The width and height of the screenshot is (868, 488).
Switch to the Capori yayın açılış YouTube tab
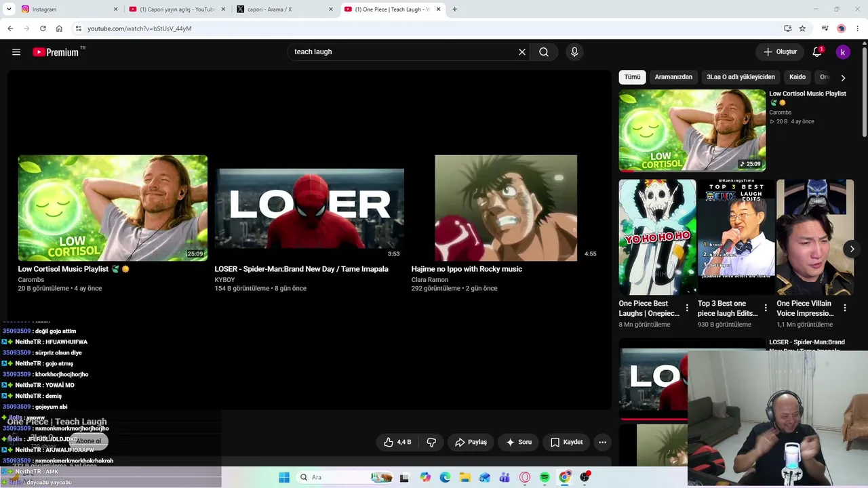pyautogui.click(x=176, y=9)
